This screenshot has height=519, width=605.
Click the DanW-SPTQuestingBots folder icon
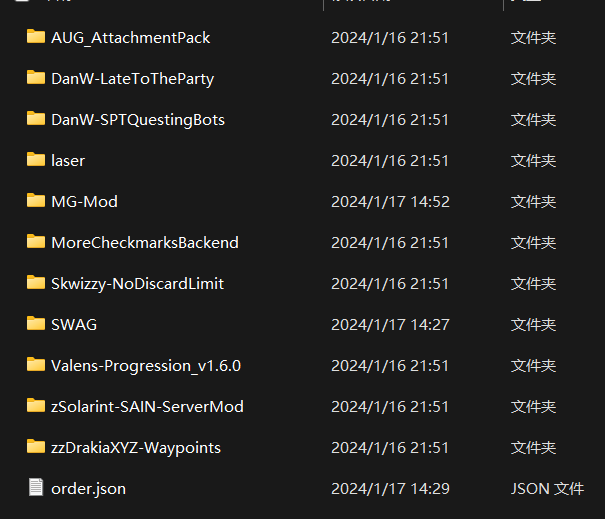tap(36, 119)
